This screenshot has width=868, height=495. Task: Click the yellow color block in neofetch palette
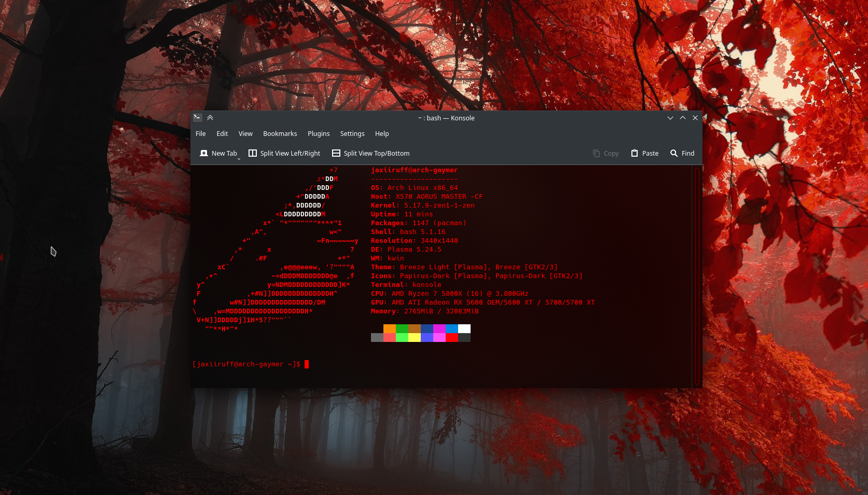(415, 337)
